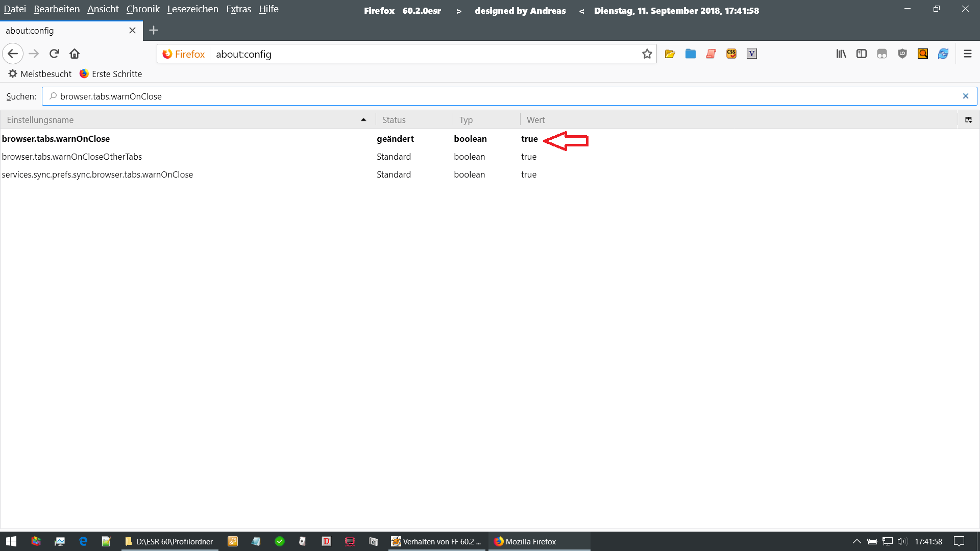Open the Erste Schritte bookmark
The height and width of the screenshot is (551, 980).
tap(111, 74)
